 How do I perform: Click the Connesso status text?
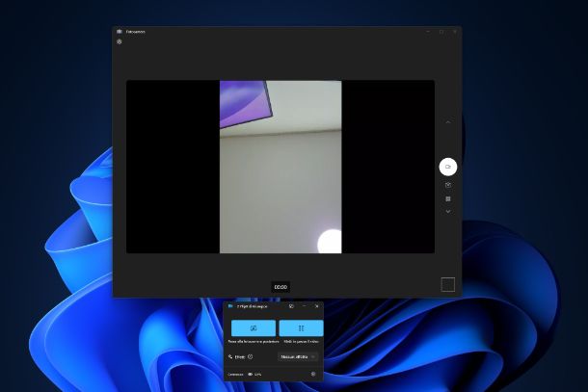[x=235, y=374]
